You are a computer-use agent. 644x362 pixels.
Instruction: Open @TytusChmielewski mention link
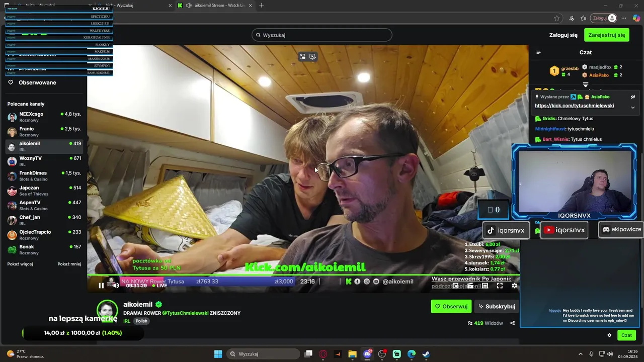click(185, 313)
